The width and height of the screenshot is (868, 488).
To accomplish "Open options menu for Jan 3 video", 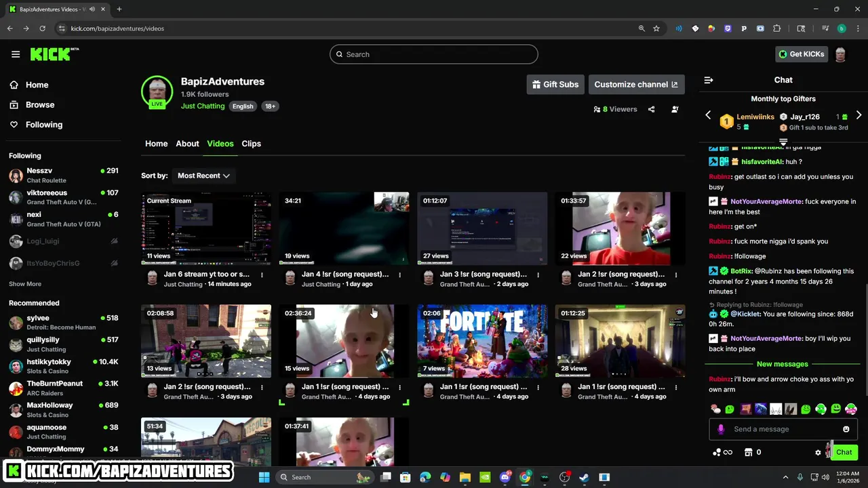I will click(538, 274).
